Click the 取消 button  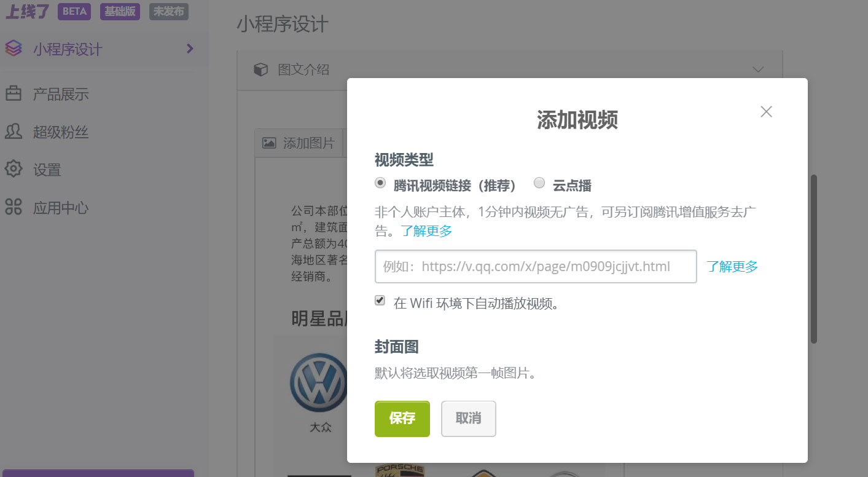(468, 419)
